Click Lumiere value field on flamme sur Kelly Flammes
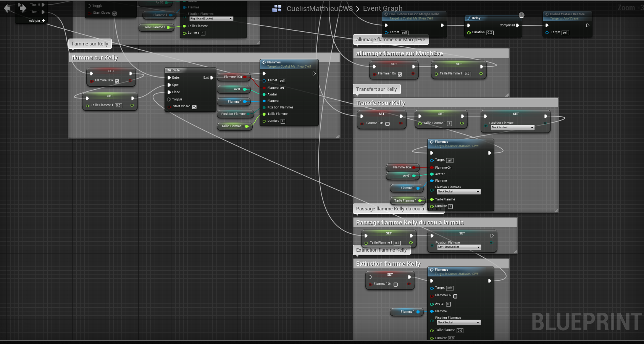The height and width of the screenshot is (344, 644). (283, 121)
